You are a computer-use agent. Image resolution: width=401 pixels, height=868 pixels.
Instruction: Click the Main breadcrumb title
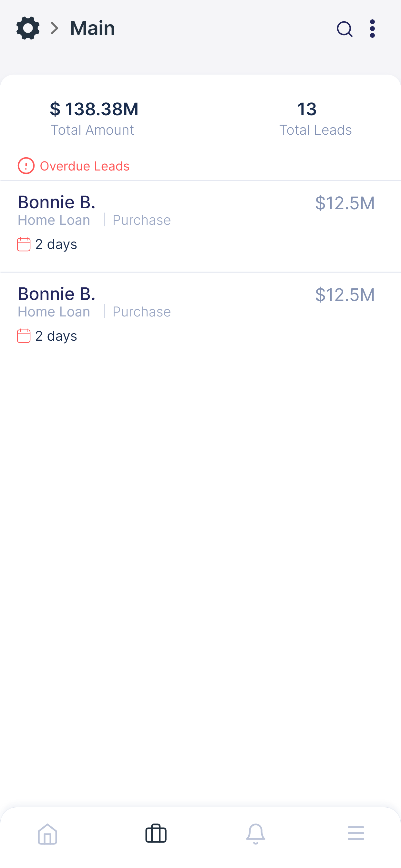click(x=92, y=28)
